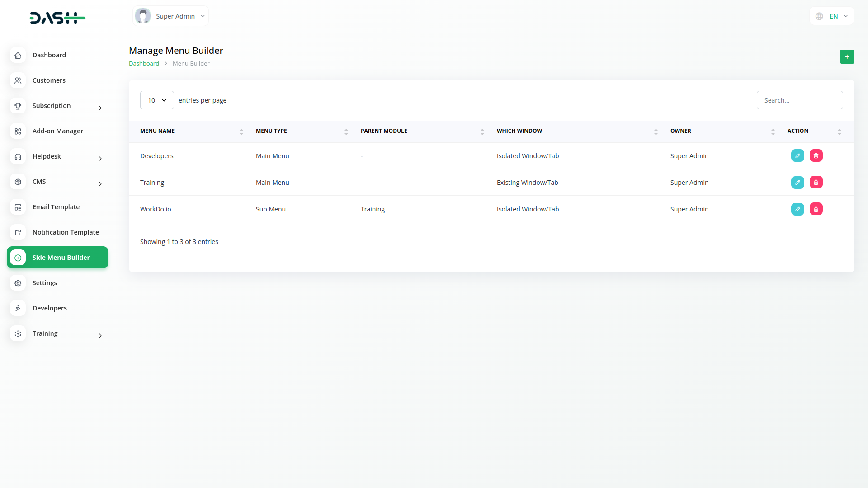Click the globe language icon

(x=819, y=16)
